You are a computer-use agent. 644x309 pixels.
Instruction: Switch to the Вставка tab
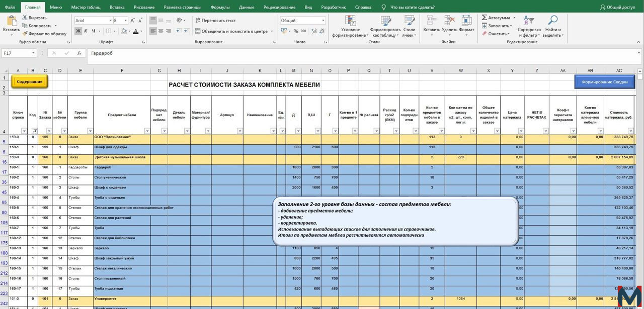(x=117, y=8)
